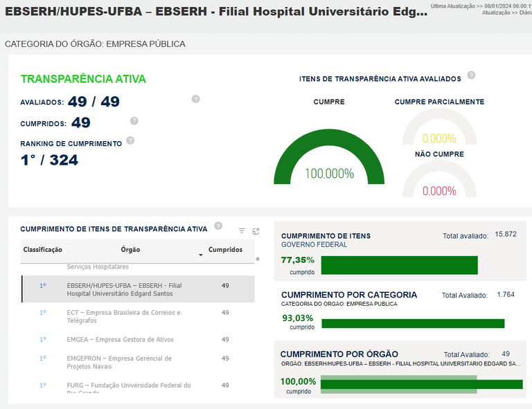The width and height of the screenshot is (532, 409).
Task: Expand table with focus mode icon
Action: 256,231
